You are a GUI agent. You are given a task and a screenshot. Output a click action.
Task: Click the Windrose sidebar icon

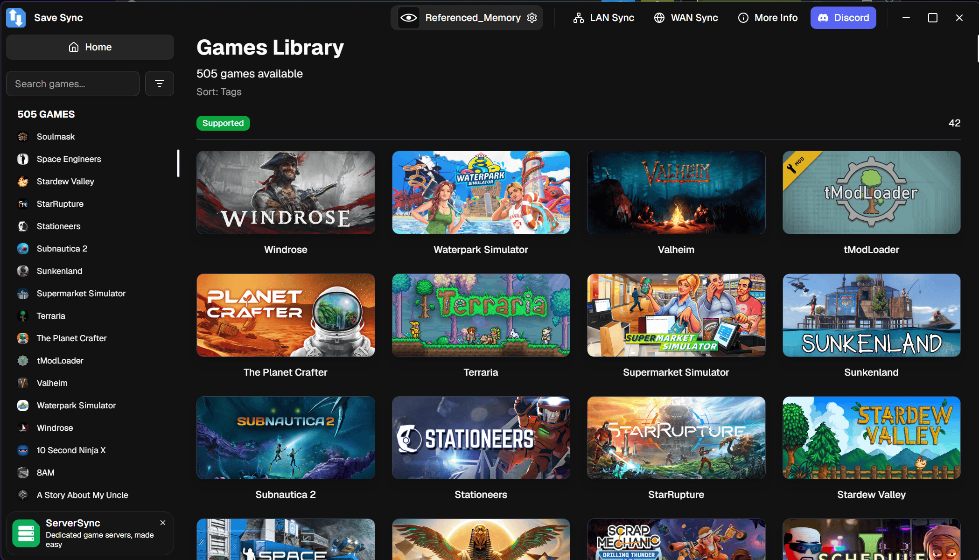click(23, 428)
